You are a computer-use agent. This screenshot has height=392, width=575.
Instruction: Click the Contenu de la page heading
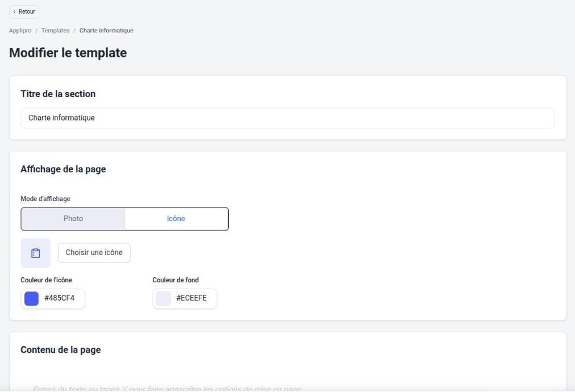tap(60, 350)
